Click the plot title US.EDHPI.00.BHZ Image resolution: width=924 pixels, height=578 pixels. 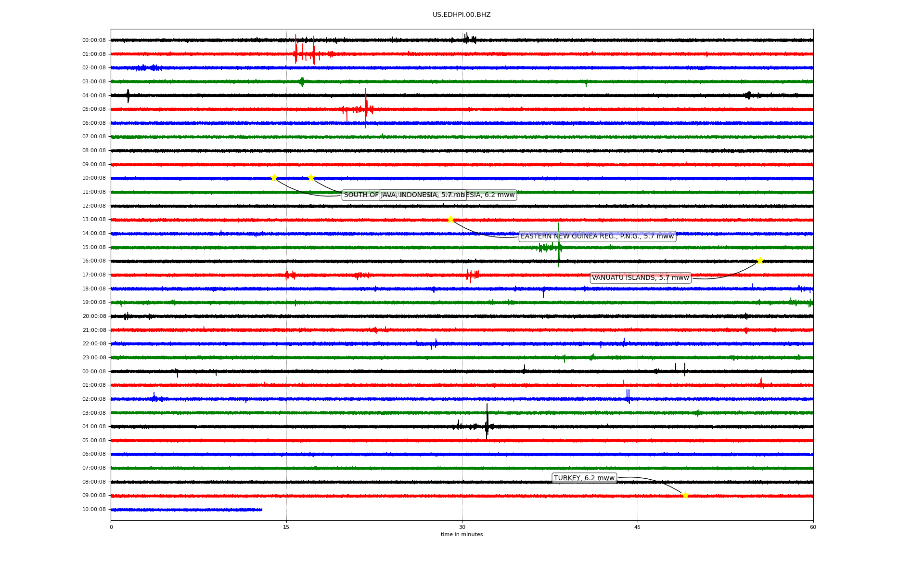point(462,15)
